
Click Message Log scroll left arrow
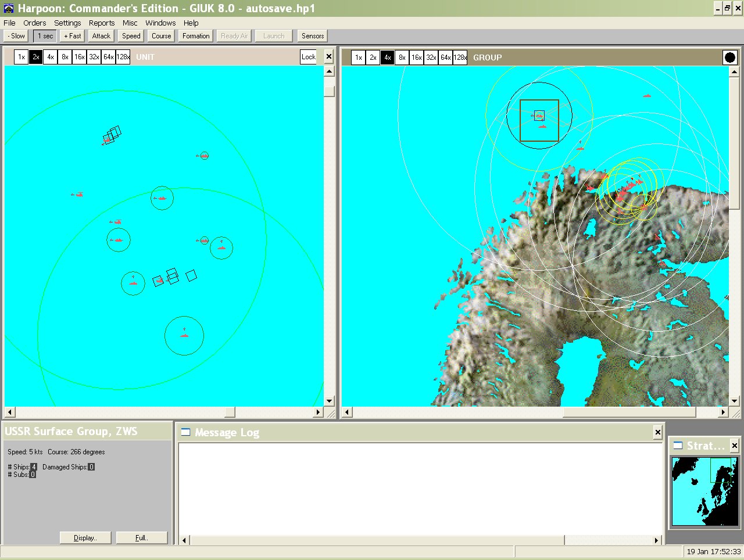click(x=184, y=540)
